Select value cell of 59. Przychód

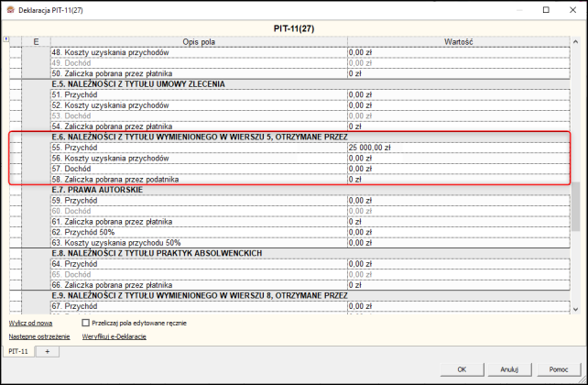(458, 201)
